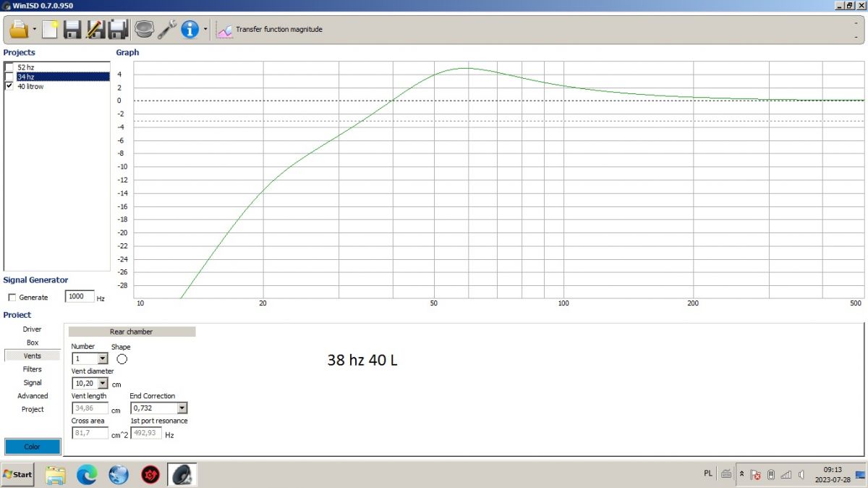Switch to the Signal tab
Screen dimensions: 868x488
point(33,382)
